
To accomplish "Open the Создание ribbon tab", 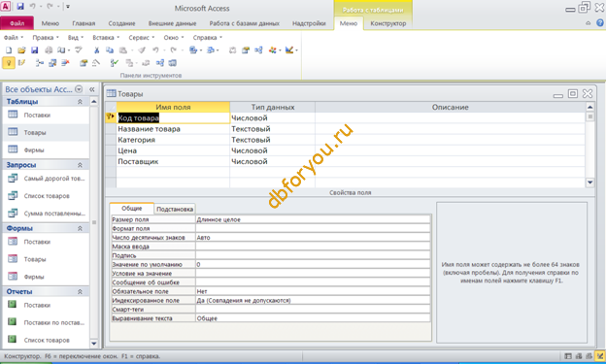I will tap(121, 23).
